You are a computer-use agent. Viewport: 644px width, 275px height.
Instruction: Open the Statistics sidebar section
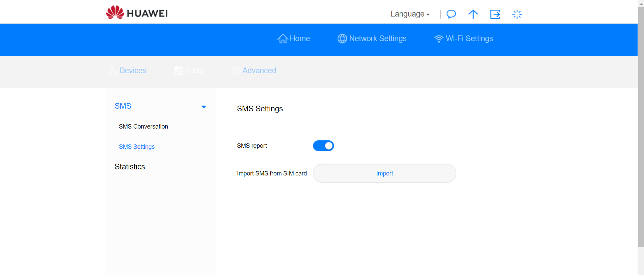click(x=130, y=167)
